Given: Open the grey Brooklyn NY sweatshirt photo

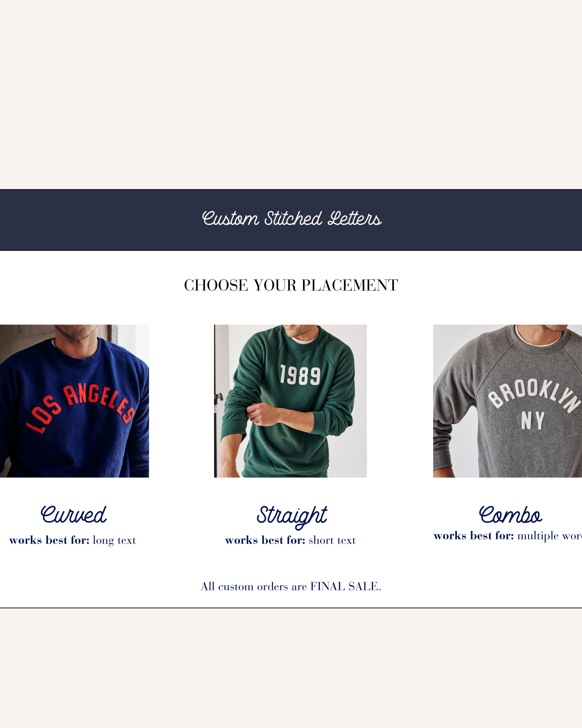Looking at the screenshot, I should click(x=507, y=401).
